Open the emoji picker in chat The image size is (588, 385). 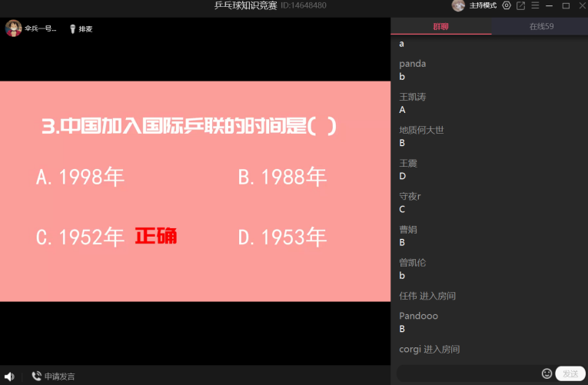click(546, 373)
